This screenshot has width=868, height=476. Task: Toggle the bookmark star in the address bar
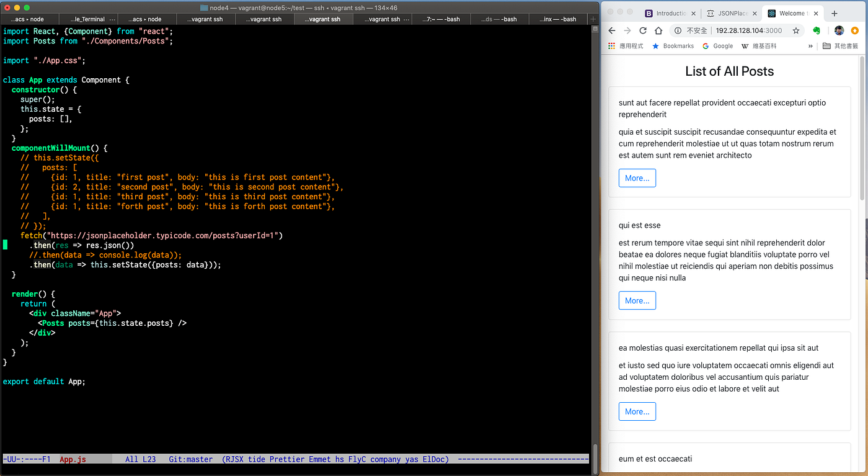pyautogui.click(x=795, y=30)
